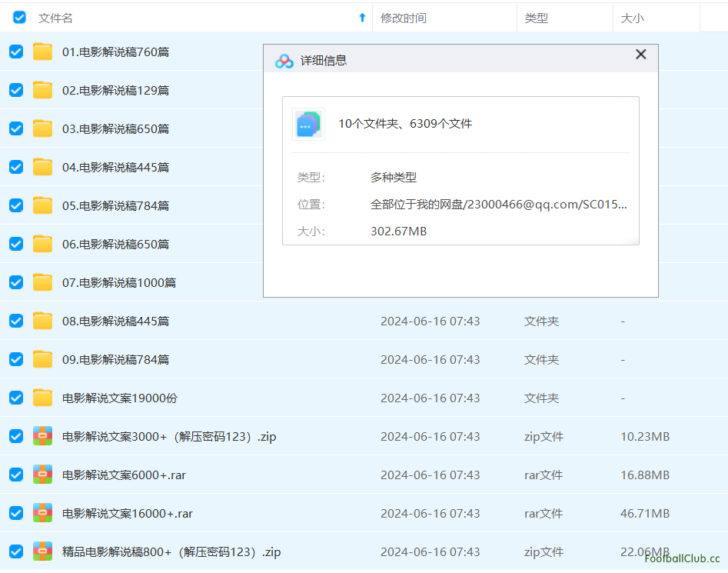
Task: Click the zip icon of 精品电影解说稿800+
Action: point(42,551)
